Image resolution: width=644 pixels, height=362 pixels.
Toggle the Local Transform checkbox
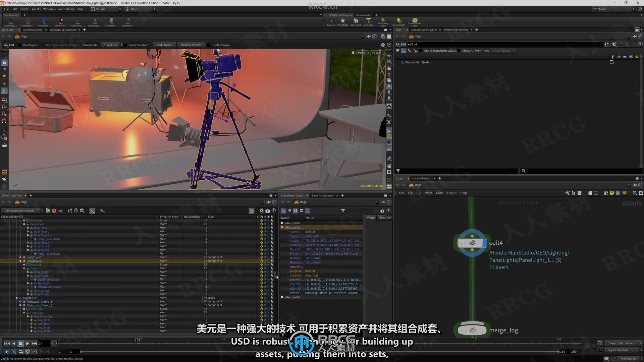coord(126,45)
